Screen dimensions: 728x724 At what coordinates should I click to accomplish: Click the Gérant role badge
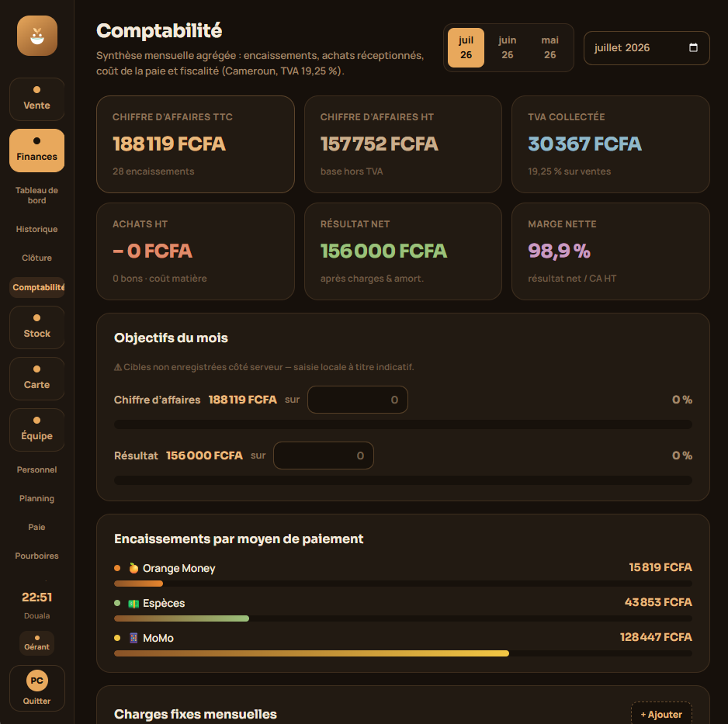click(36, 643)
